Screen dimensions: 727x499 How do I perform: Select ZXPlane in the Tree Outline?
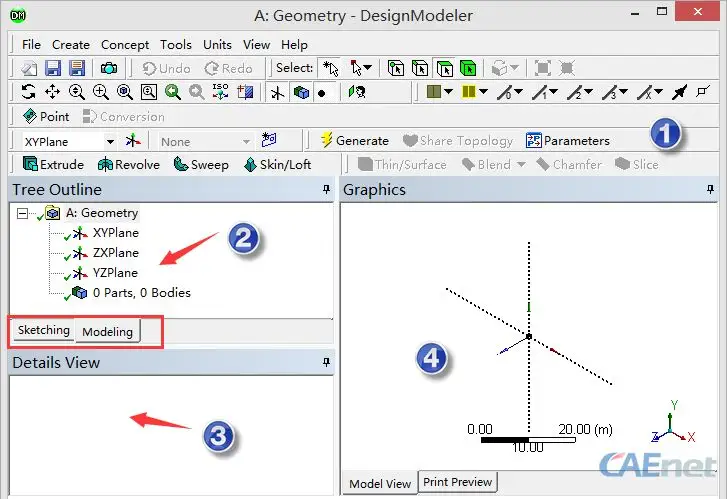[x=115, y=253]
